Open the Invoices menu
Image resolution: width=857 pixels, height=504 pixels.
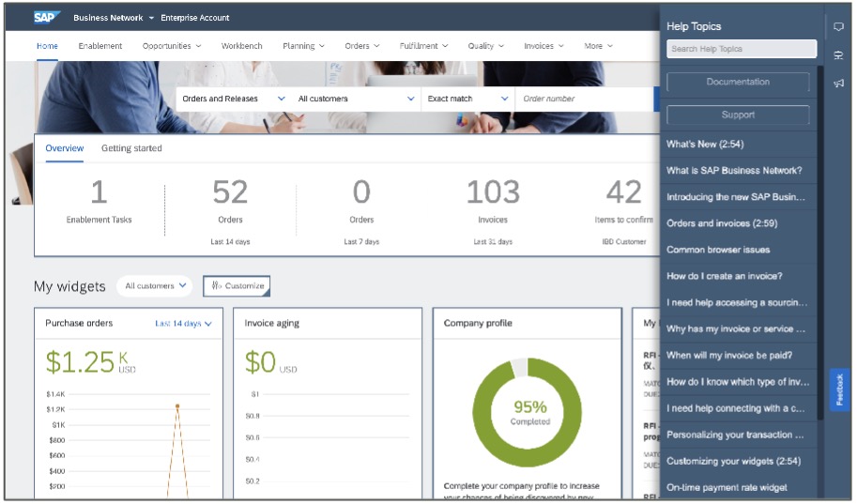tap(543, 46)
